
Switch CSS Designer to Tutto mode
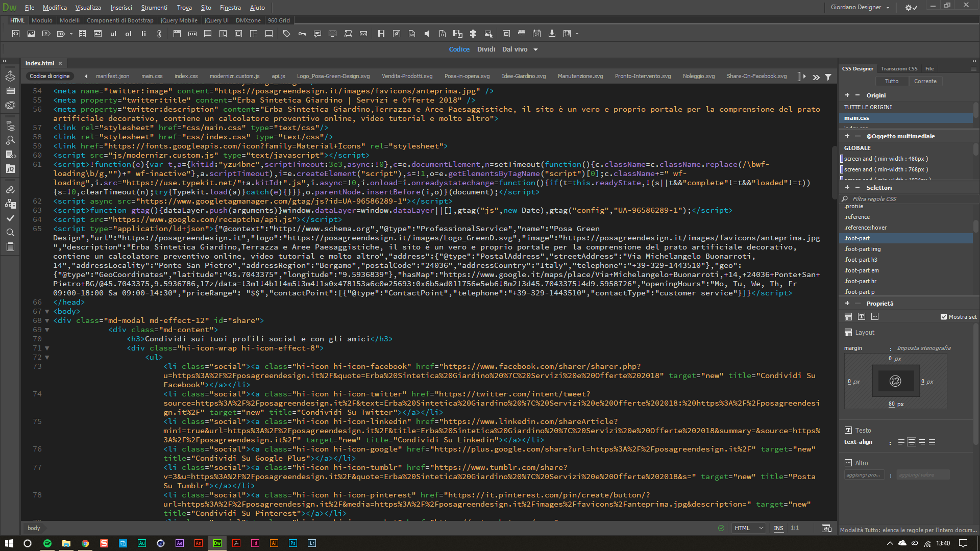[x=892, y=81]
